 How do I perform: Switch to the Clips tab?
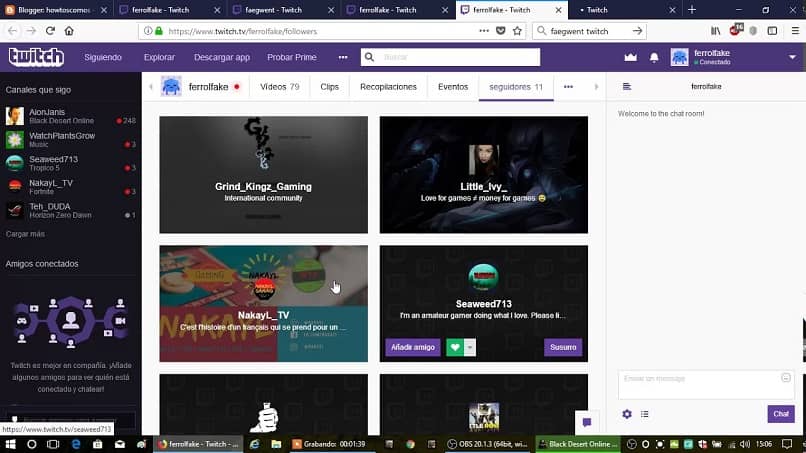[x=329, y=87]
